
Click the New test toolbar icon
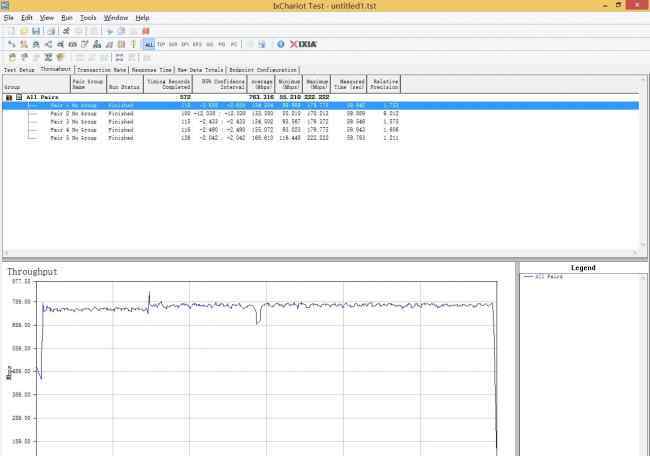(x=12, y=31)
